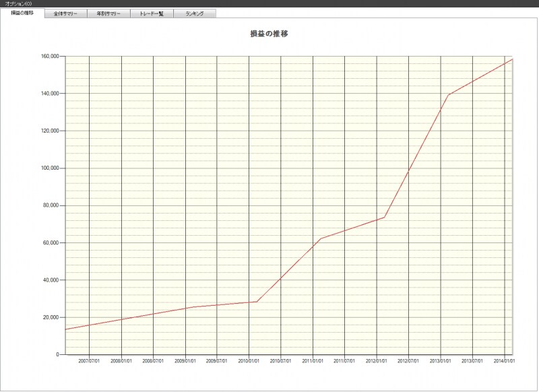539x392 pixels.
Task: Click the 160,000 y-axis label
Action: point(50,56)
